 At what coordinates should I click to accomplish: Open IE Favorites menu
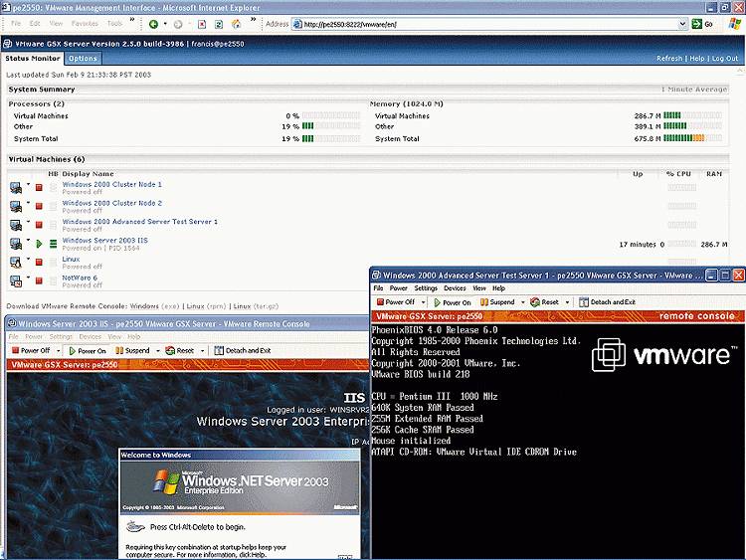[x=85, y=23]
